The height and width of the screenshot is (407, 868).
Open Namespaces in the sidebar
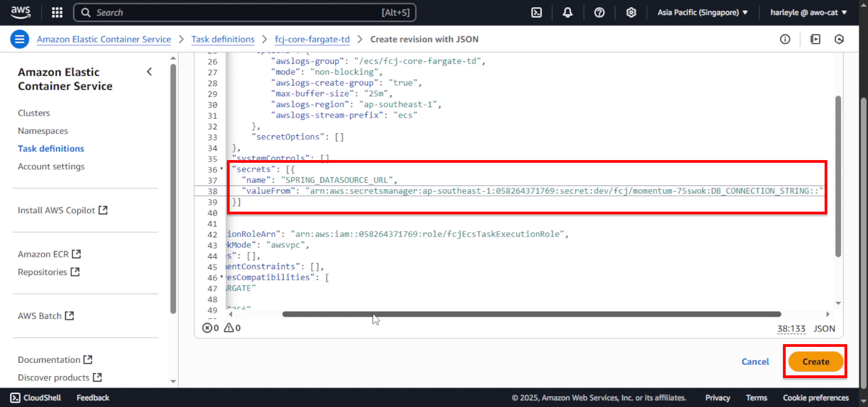pos(43,131)
